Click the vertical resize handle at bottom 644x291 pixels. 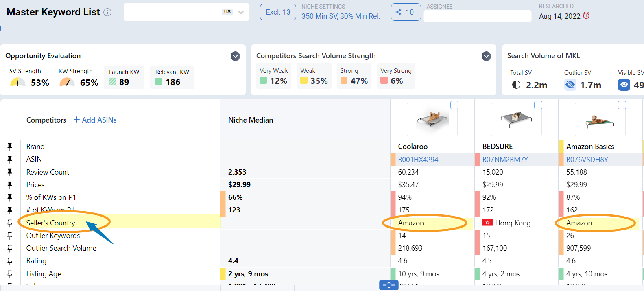[389, 285]
